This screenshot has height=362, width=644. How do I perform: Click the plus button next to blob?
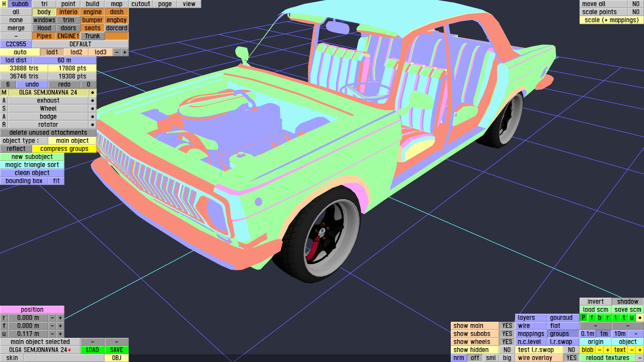tap(607, 350)
